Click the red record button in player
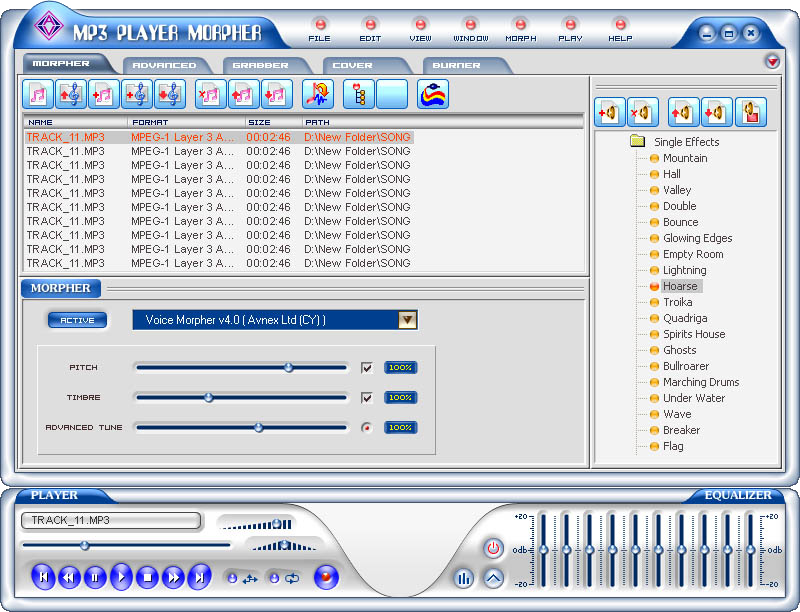This screenshot has height=612, width=800. 327,577
